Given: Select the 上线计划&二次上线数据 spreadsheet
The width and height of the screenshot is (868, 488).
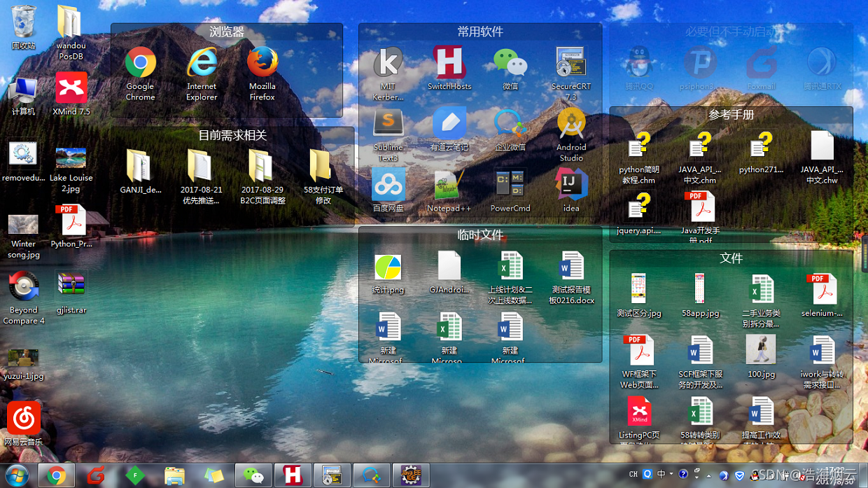Looking at the screenshot, I should click(x=510, y=267).
